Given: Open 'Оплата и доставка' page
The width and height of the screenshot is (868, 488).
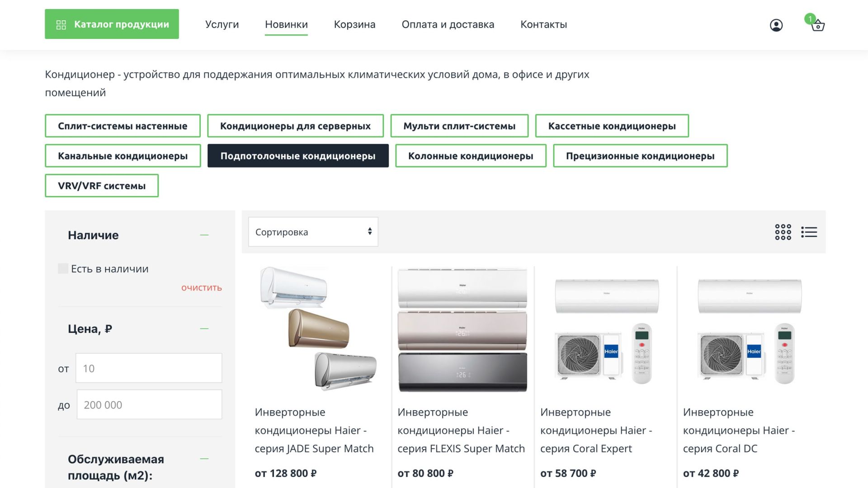Looking at the screenshot, I should (x=448, y=24).
